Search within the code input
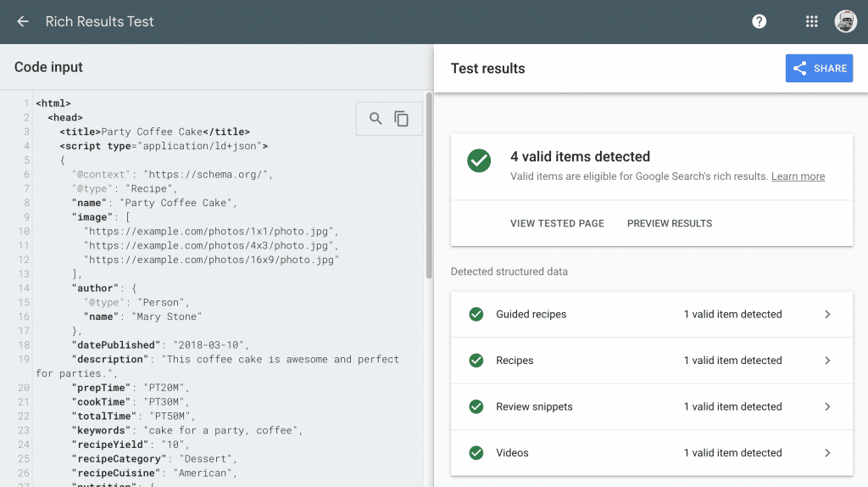Image resolution: width=868 pixels, height=487 pixels. click(x=376, y=119)
